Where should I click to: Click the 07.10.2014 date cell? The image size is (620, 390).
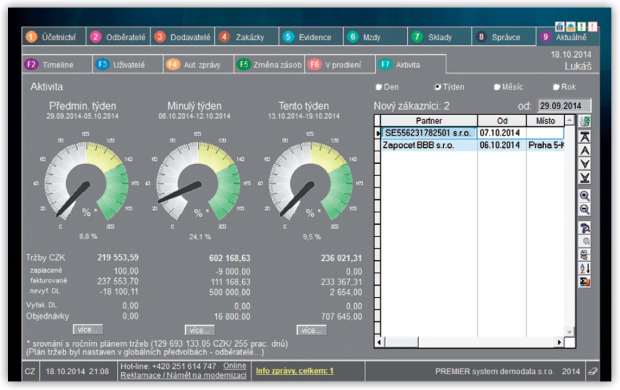click(501, 133)
